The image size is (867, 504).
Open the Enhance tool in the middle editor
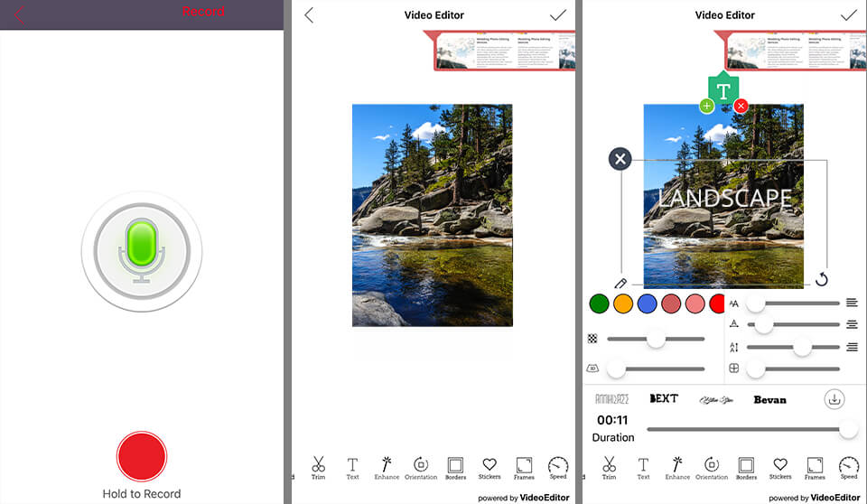[x=387, y=468]
